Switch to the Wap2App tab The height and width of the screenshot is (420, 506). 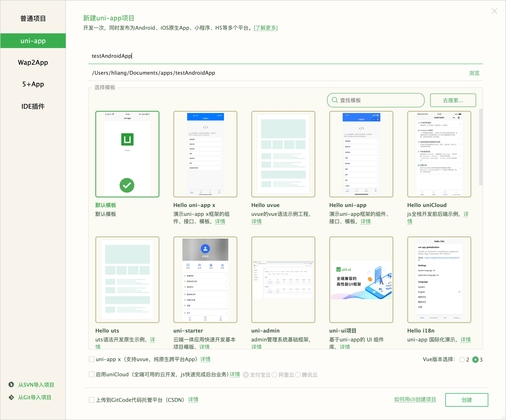33,63
